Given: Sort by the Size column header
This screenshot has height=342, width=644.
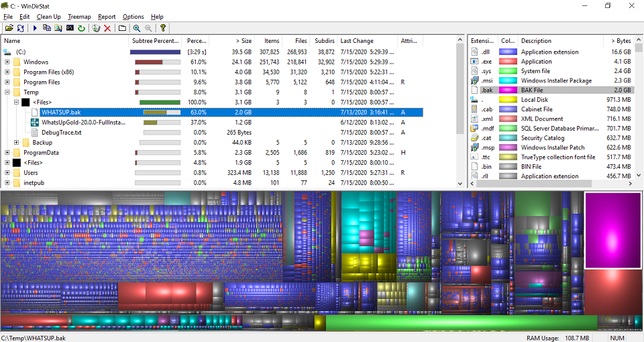Looking at the screenshot, I should pos(231,41).
